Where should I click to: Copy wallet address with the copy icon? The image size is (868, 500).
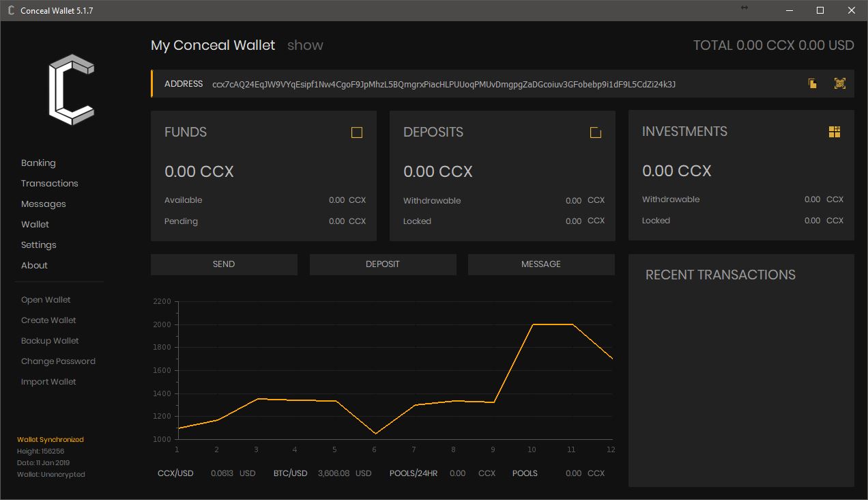pyautogui.click(x=813, y=83)
